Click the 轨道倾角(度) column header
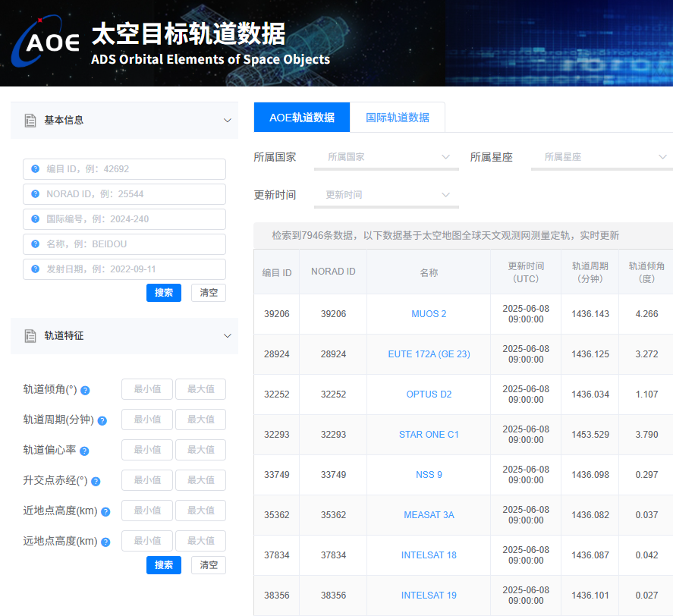Viewport: 673px width, 616px height. [x=646, y=272]
